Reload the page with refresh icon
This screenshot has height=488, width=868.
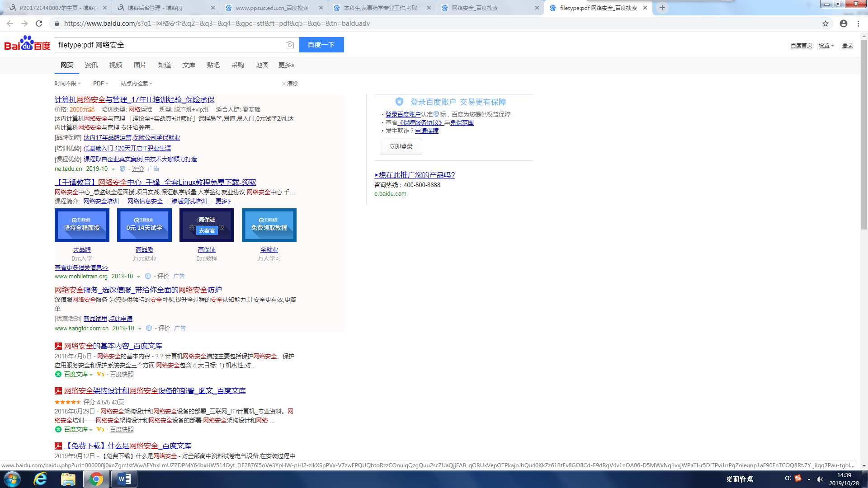(39, 23)
